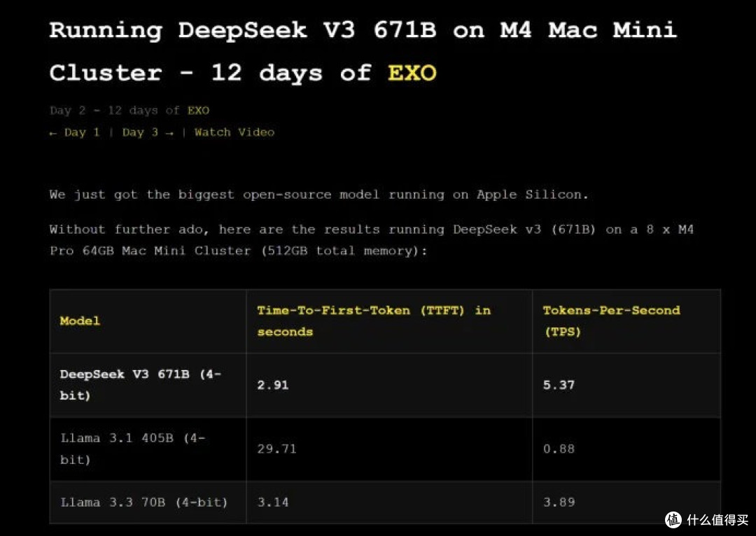Go to the Day 3 next link
This screenshot has width=756, height=536.
pyautogui.click(x=140, y=132)
